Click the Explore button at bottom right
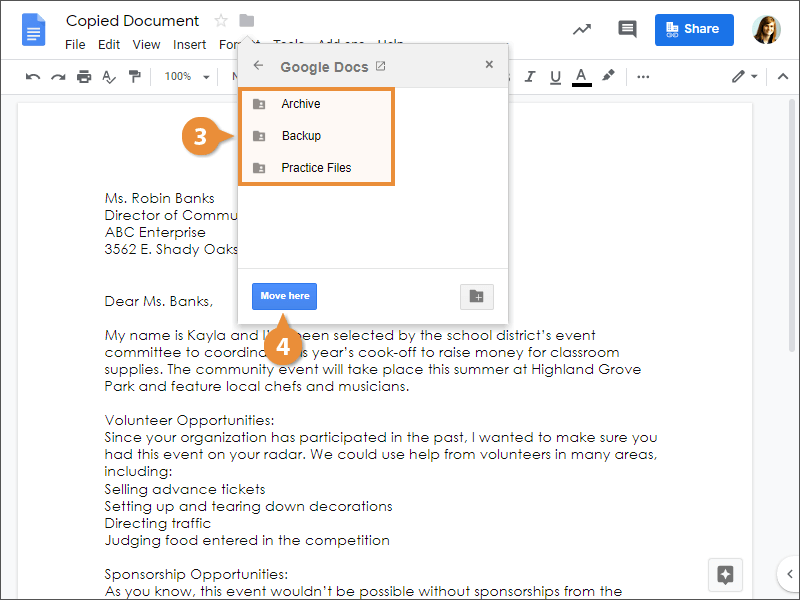Screen dimensions: 800x600 tap(725, 575)
